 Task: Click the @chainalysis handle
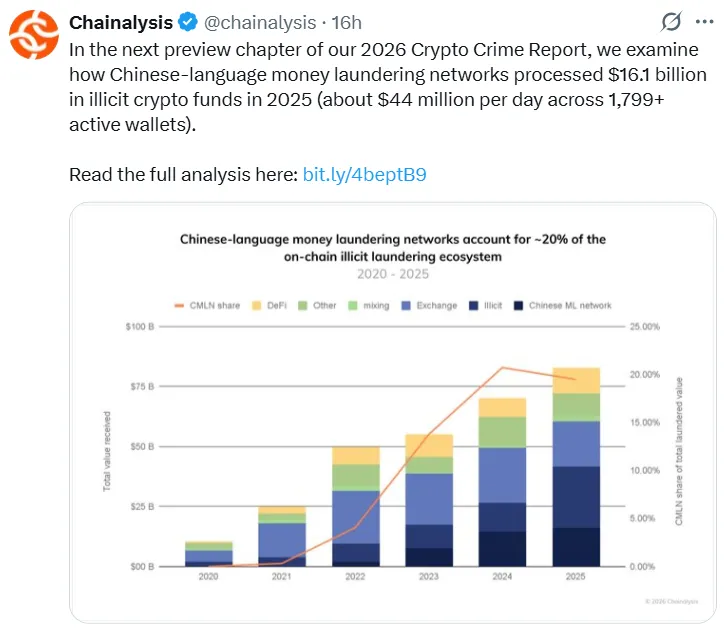pos(260,22)
